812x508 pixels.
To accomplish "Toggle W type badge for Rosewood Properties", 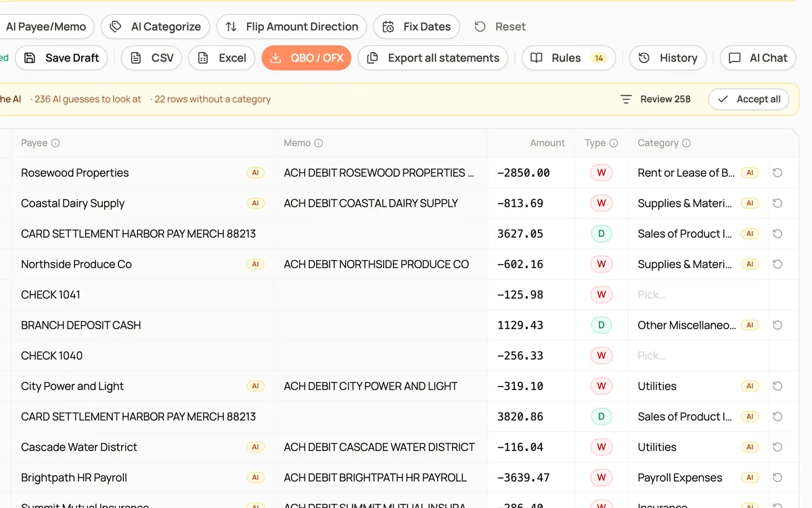I will pyautogui.click(x=601, y=173).
